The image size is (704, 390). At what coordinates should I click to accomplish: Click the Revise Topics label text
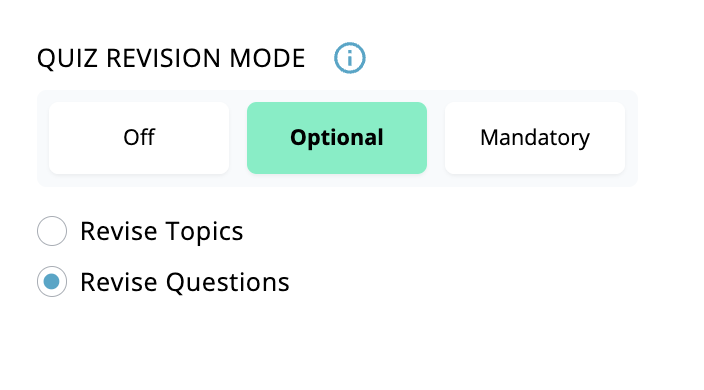(x=162, y=232)
